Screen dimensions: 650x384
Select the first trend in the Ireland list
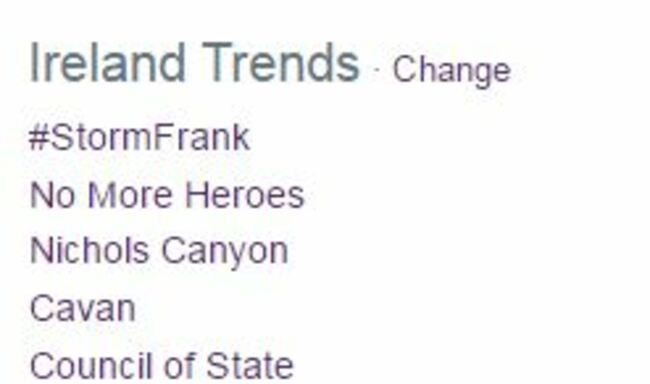pyautogui.click(x=140, y=138)
